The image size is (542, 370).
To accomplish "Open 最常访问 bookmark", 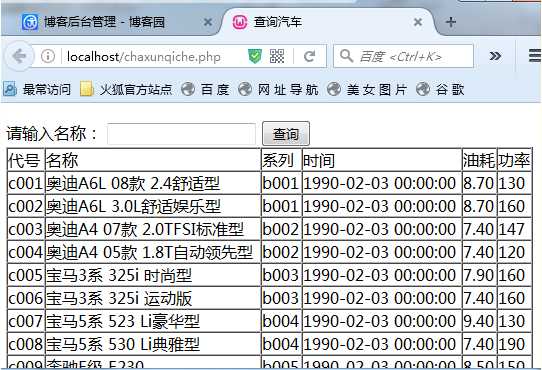I will click(x=37, y=90).
